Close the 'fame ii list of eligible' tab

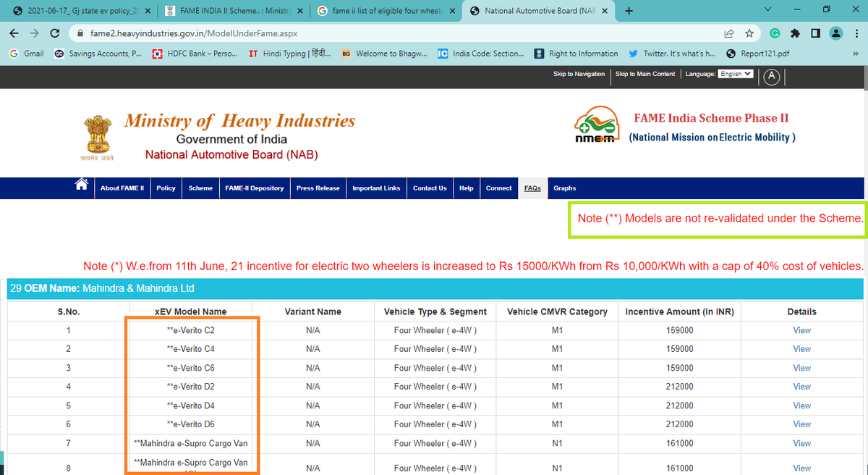click(452, 11)
